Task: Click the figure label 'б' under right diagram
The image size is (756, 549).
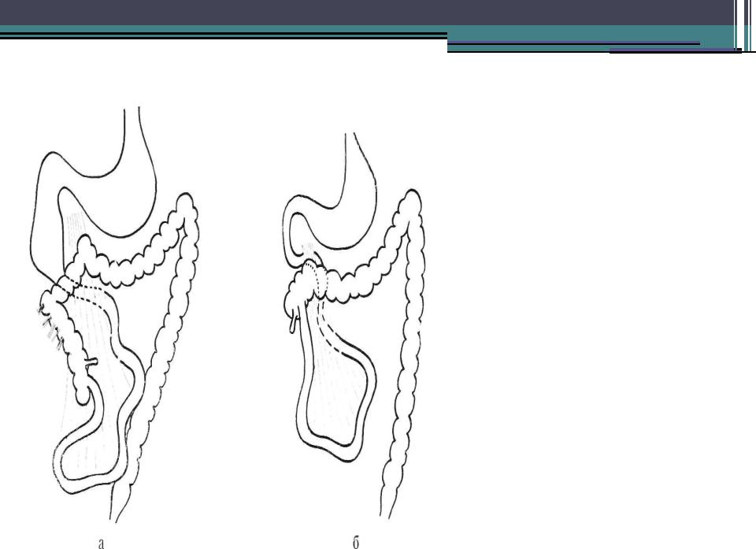Action: 356,543
